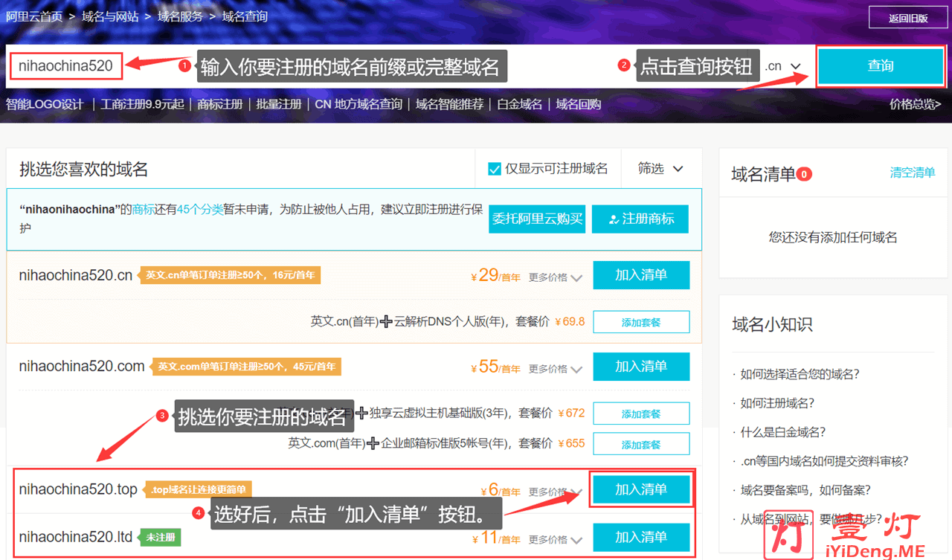
Task: Click 您还没有添加任何域名 message
Action: coord(833,238)
